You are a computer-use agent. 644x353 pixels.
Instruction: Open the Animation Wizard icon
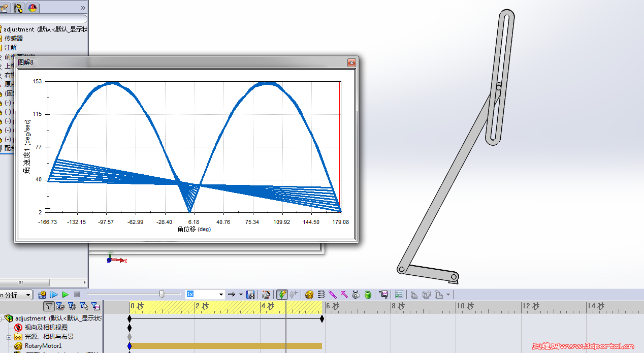click(266, 295)
